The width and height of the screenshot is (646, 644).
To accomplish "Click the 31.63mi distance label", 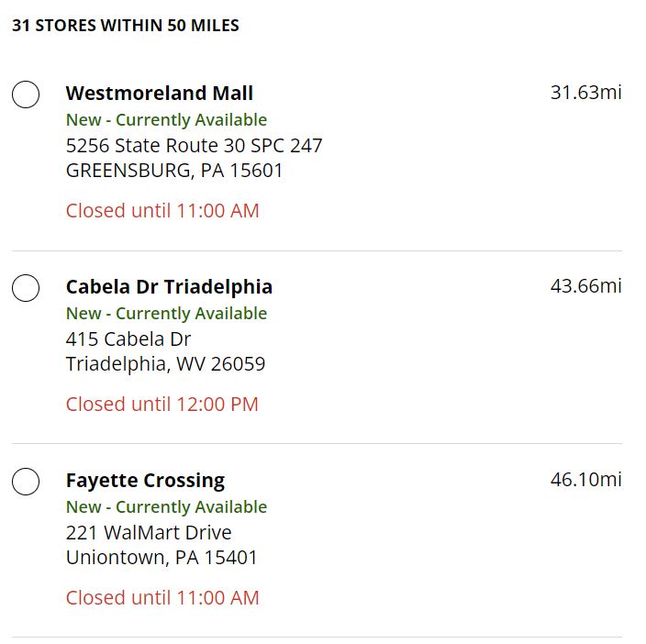I will (585, 93).
